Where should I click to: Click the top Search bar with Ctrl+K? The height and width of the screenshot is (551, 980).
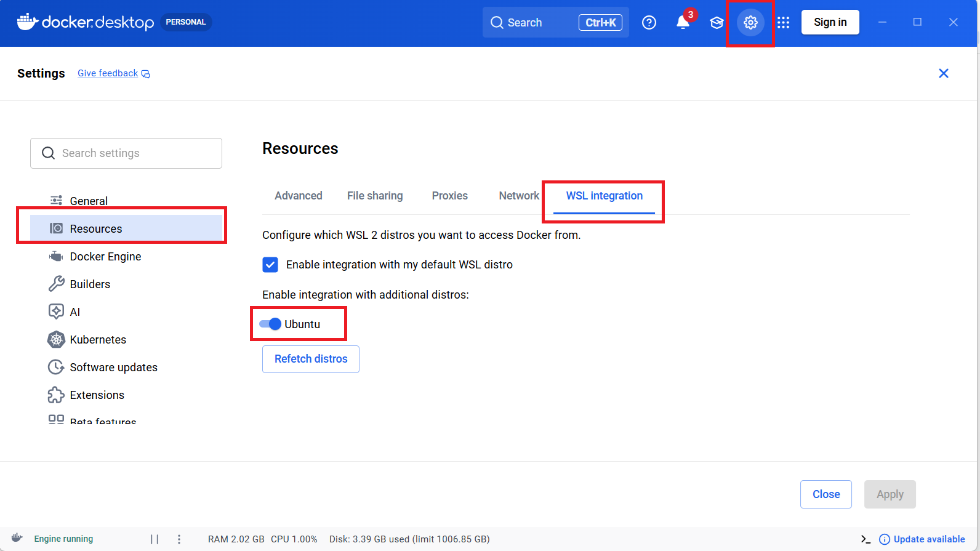click(556, 23)
